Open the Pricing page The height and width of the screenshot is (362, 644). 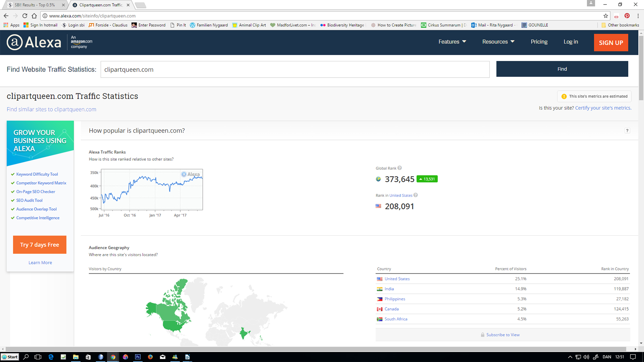pyautogui.click(x=539, y=42)
